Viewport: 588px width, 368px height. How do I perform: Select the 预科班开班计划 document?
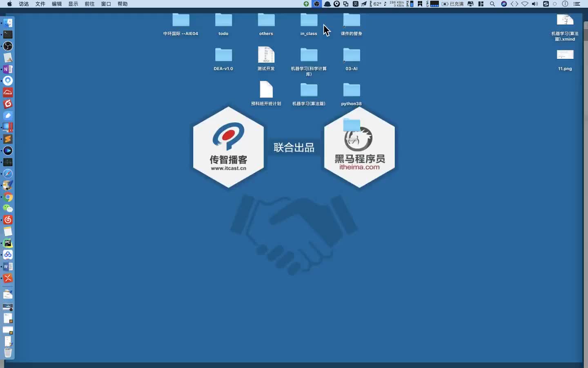point(266,94)
